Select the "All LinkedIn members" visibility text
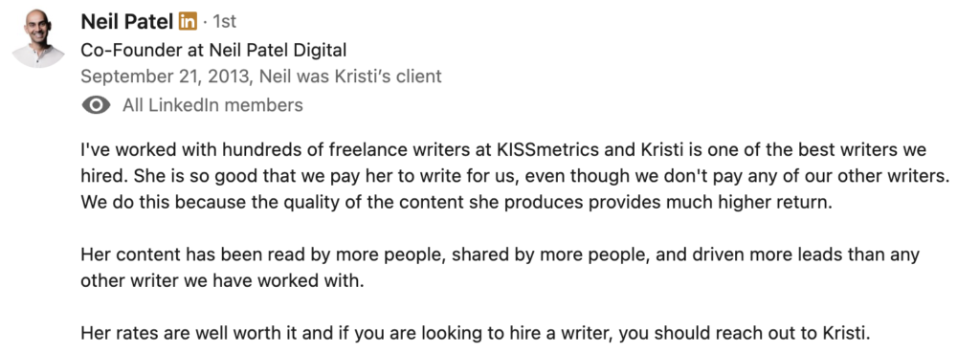Viewport: 980px width, 353px height. 212,105
